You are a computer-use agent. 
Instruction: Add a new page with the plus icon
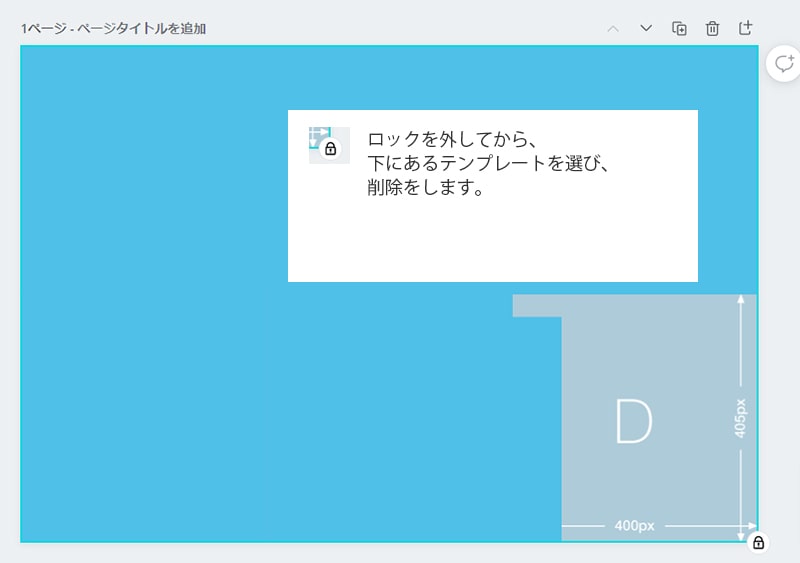pyautogui.click(x=745, y=28)
